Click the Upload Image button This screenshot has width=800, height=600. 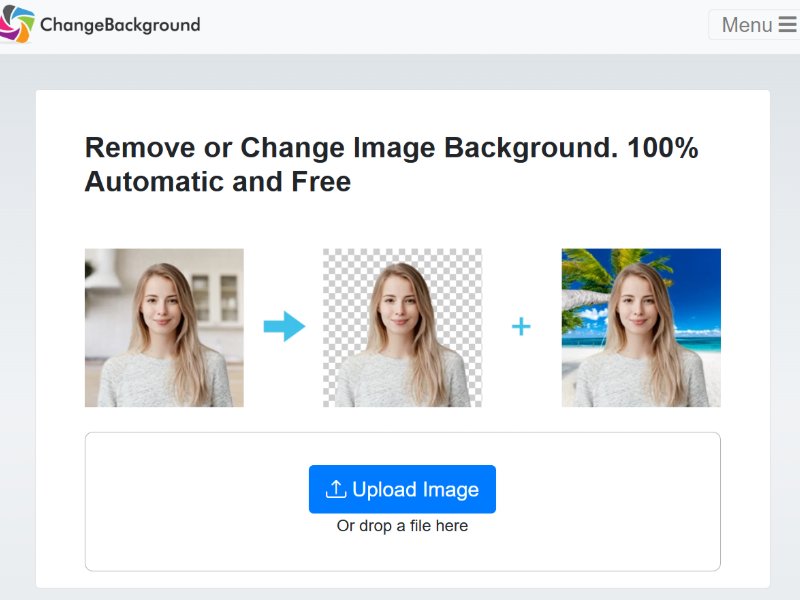[x=402, y=489]
